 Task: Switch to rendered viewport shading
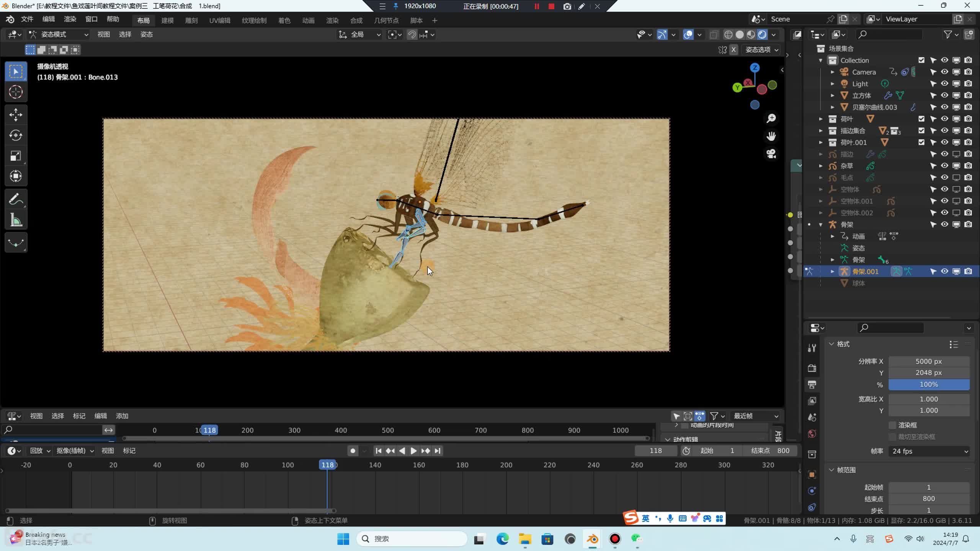(x=762, y=35)
